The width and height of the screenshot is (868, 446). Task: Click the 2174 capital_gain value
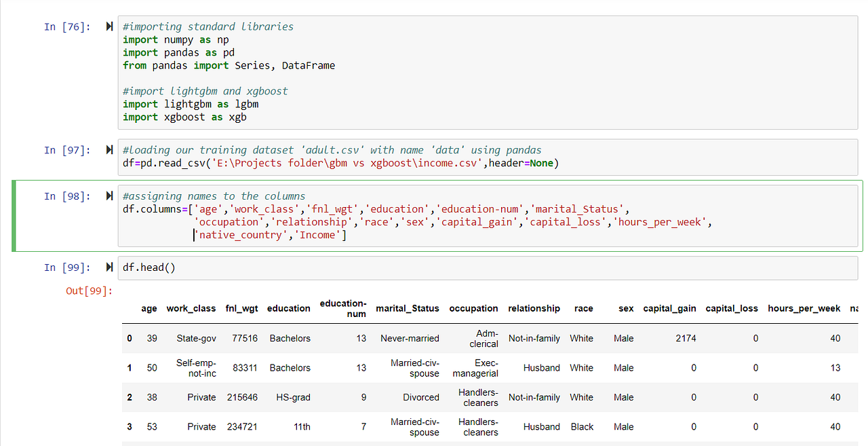tap(686, 338)
